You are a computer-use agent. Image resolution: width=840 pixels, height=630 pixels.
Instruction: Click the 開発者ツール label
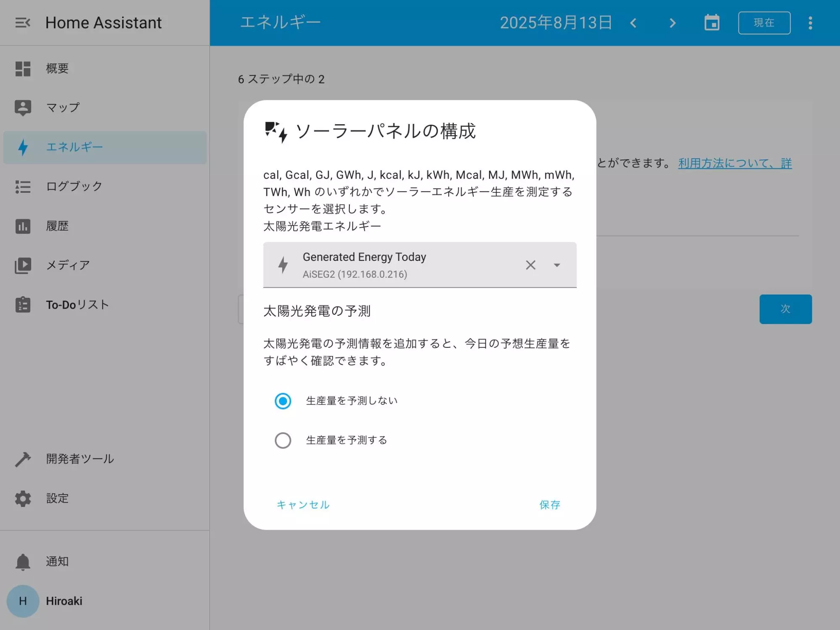click(x=80, y=459)
